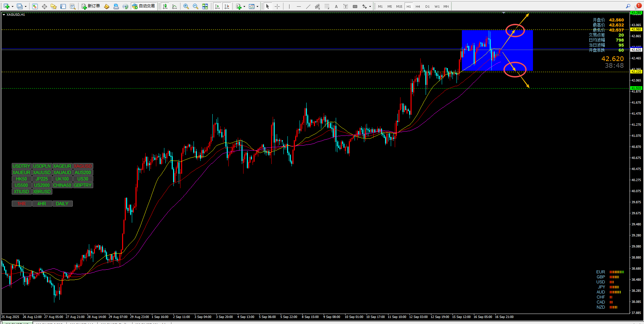Expand the new chart dropdown arrow
The width and height of the screenshot is (644, 324).
click(x=12, y=6)
